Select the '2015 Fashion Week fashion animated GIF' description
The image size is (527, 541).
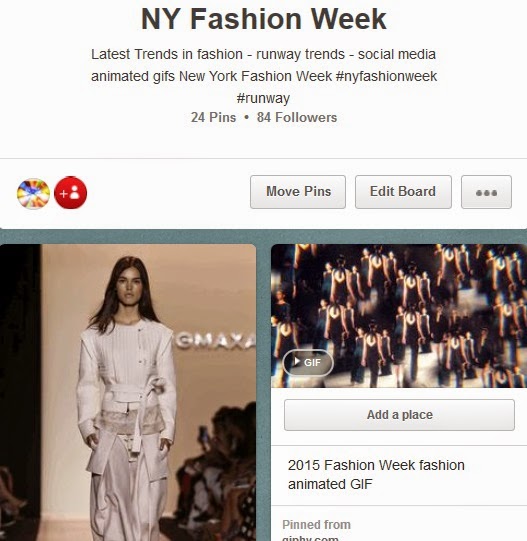376,474
